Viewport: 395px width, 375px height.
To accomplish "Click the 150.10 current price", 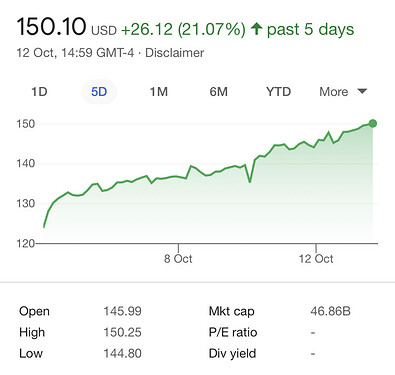I will coord(51,27).
